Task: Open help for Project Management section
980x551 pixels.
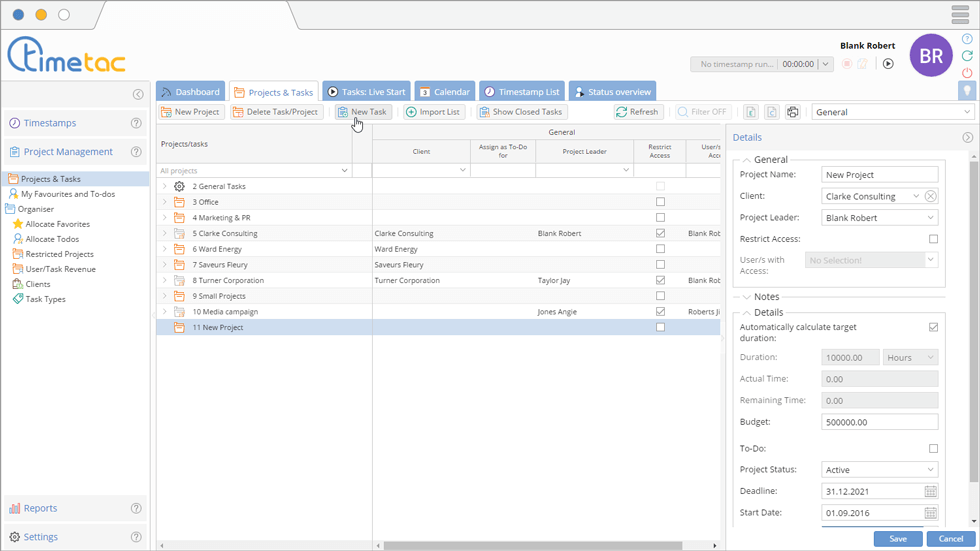Action: click(x=136, y=152)
